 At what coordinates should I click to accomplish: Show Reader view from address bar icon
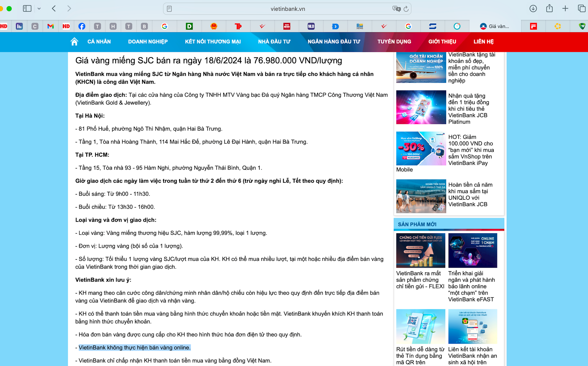[169, 9]
